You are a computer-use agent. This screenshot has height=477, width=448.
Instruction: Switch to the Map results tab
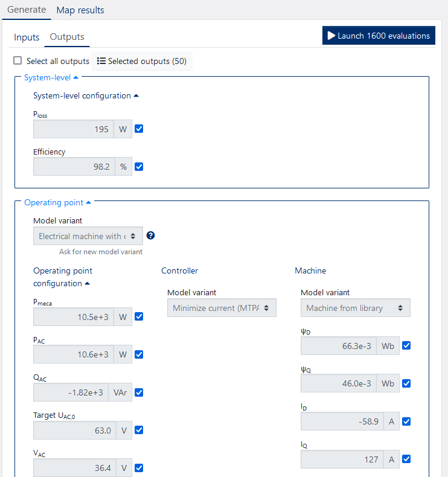pyautogui.click(x=80, y=10)
